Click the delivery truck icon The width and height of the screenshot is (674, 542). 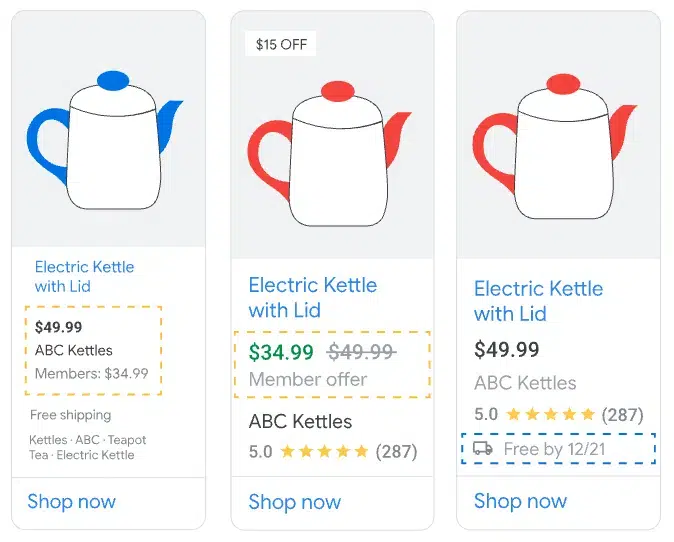tap(483, 449)
